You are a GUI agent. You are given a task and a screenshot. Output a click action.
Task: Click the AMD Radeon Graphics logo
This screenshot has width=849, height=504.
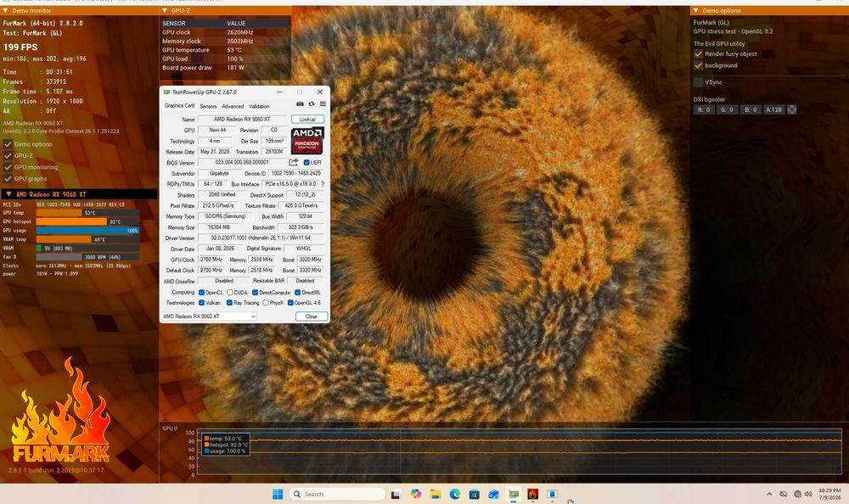307,140
